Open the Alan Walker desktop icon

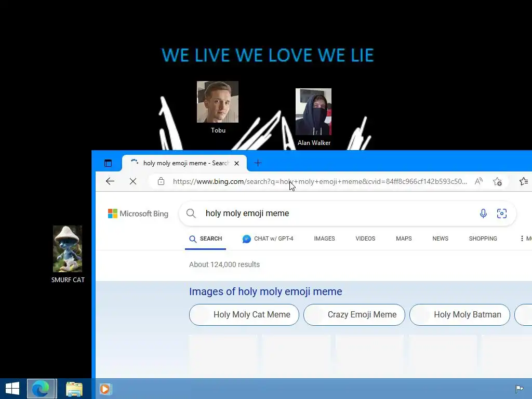coord(314,117)
